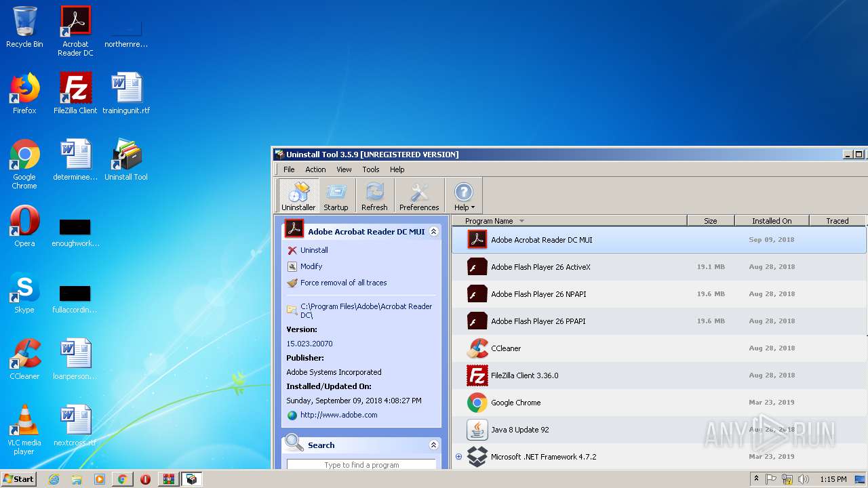Open the Startup toolbar section

336,196
